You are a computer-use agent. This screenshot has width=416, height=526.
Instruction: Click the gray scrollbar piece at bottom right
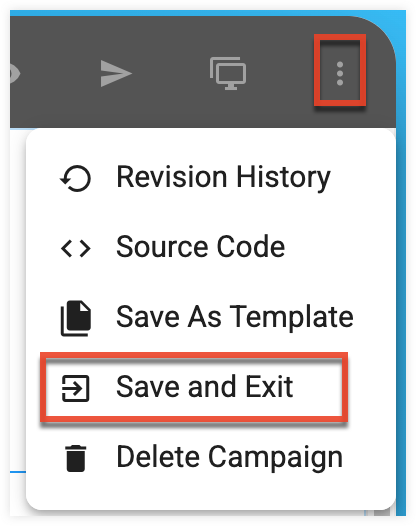click(x=382, y=513)
